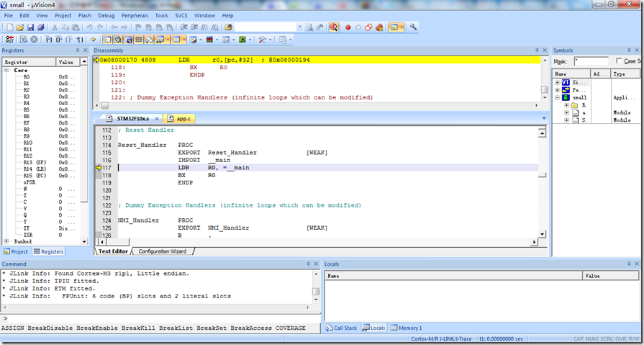This screenshot has height=345, width=644.
Task: Open the Flash menu
Action: click(x=85, y=16)
